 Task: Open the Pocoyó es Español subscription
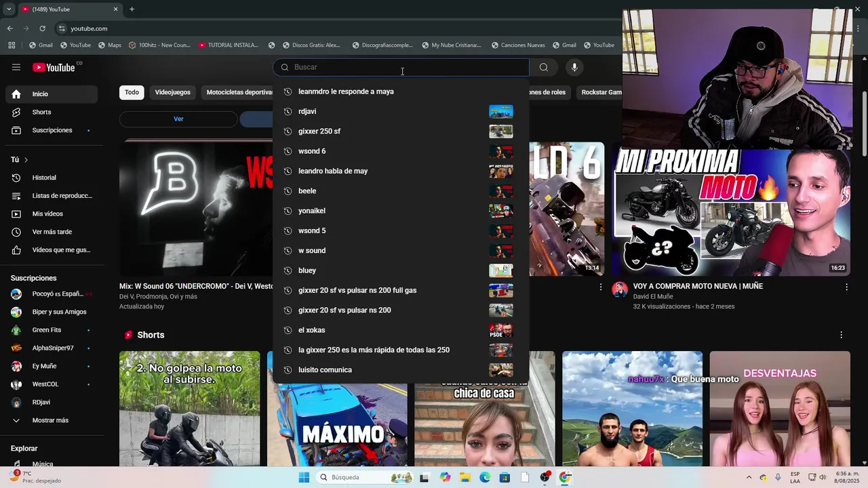[52, 294]
